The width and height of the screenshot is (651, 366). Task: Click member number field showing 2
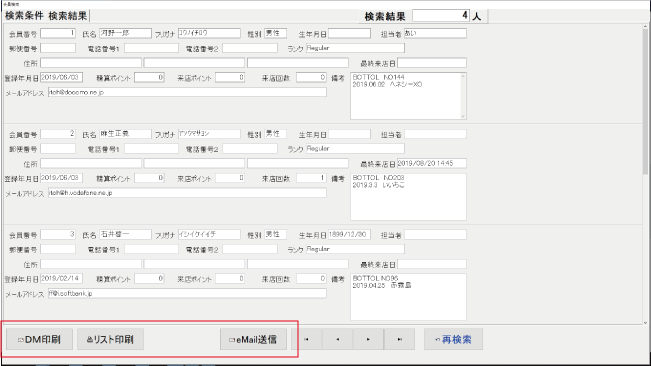pos(58,134)
